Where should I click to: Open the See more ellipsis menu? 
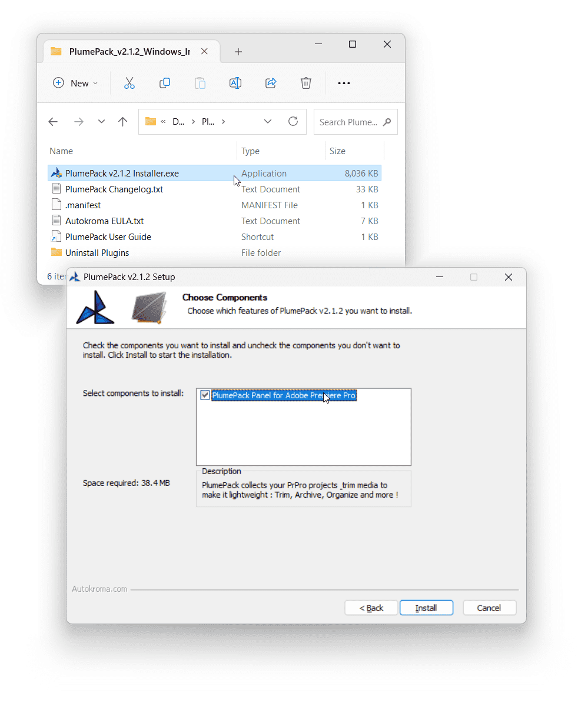[344, 84]
